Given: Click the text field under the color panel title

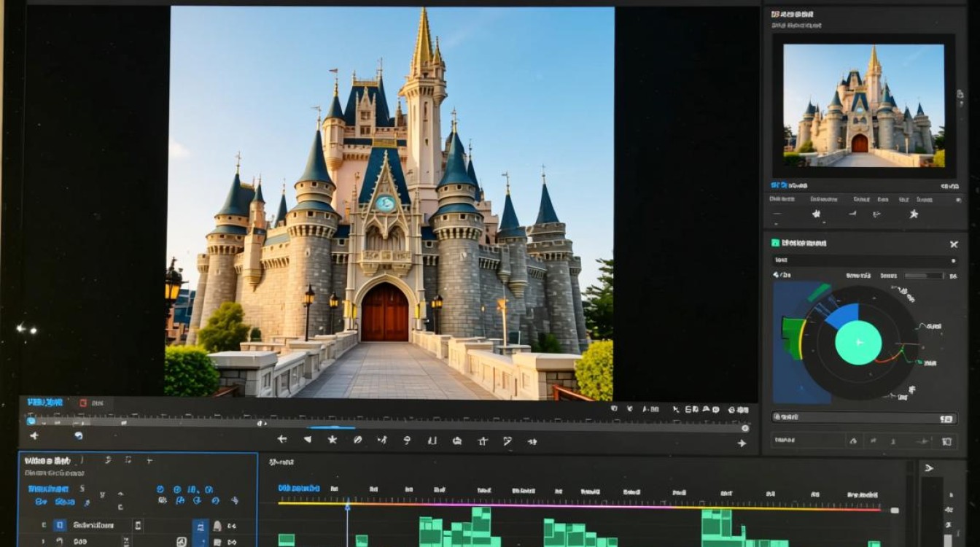Looking at the screenshot, I should [864, 260].
